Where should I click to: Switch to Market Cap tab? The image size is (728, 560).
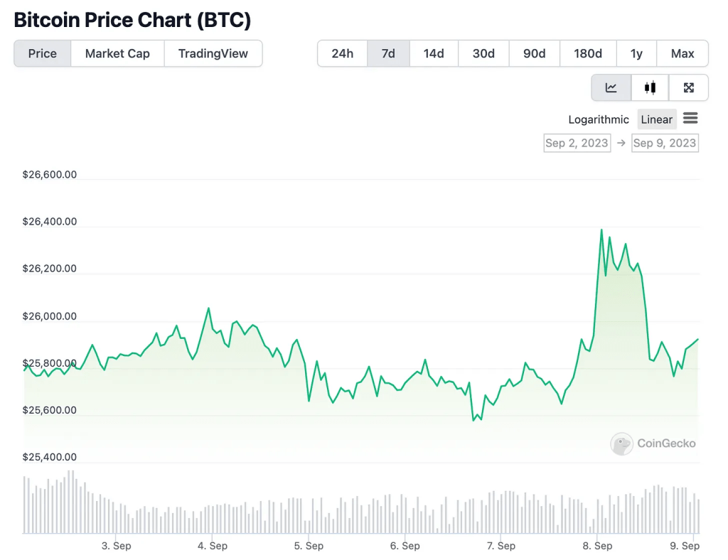(x=117, y=53)
